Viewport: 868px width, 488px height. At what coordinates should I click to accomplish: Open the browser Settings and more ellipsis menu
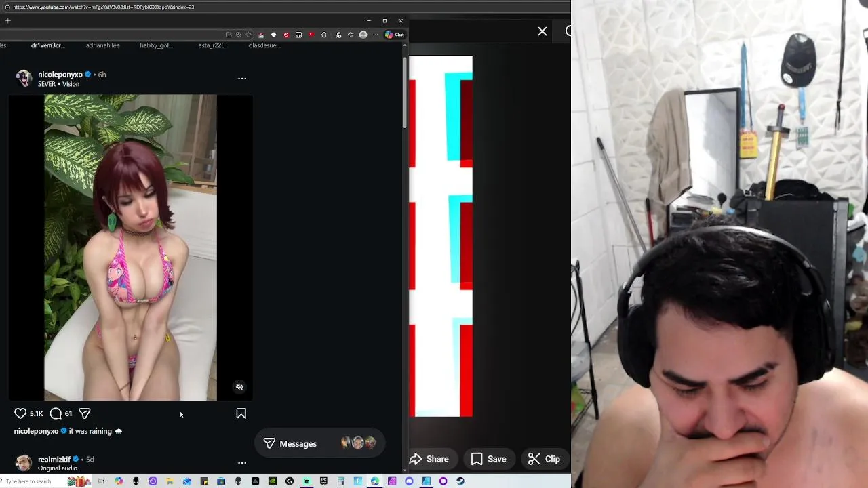376,35
